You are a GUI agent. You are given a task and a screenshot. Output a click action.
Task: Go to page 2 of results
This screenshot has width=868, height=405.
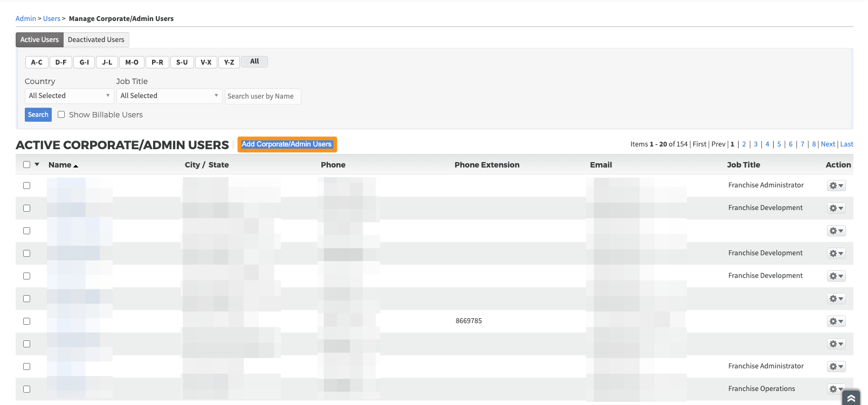coord(744,144)
